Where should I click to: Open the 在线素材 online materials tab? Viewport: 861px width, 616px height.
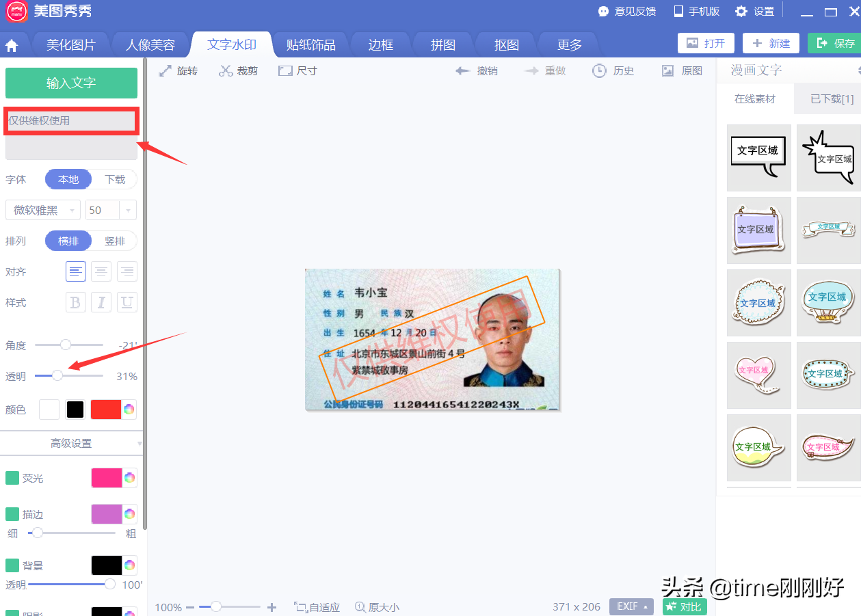point(755,99)
